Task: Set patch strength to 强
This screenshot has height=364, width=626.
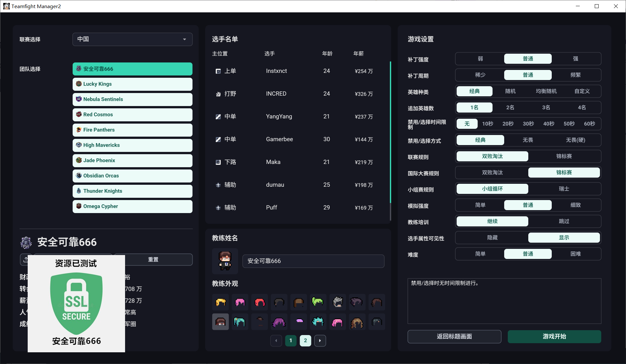Action: click(576, 59)
